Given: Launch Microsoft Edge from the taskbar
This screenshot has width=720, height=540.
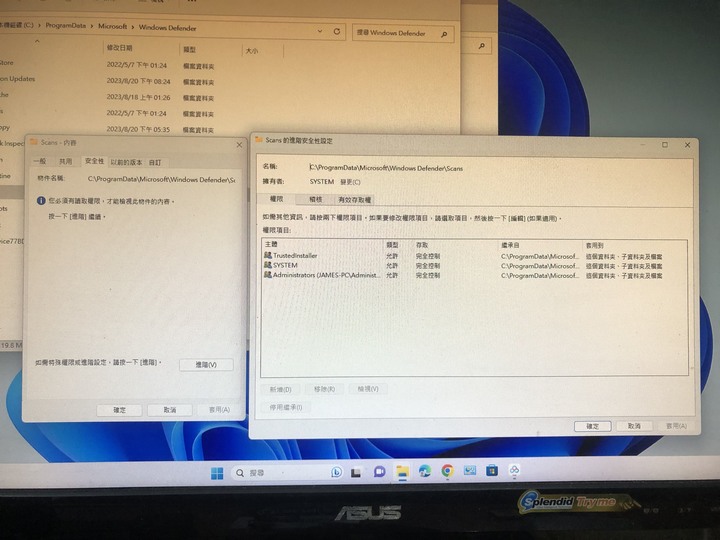Looking at the screenshot, I should tap(425, 471).
